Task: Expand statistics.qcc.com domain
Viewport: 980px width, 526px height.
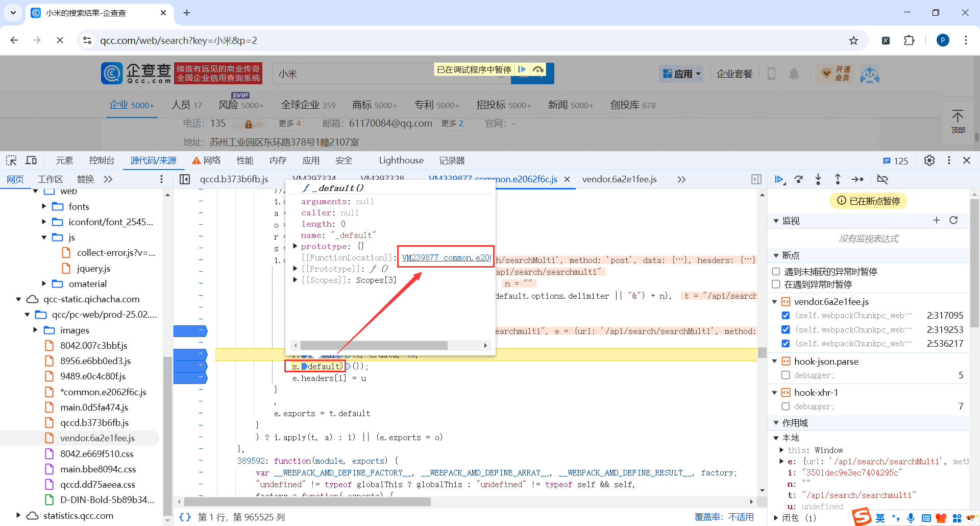Action: [18, 515]
